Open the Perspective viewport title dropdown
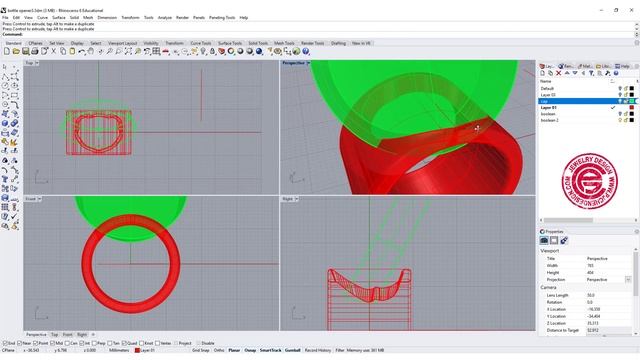 tap(308, 63)
